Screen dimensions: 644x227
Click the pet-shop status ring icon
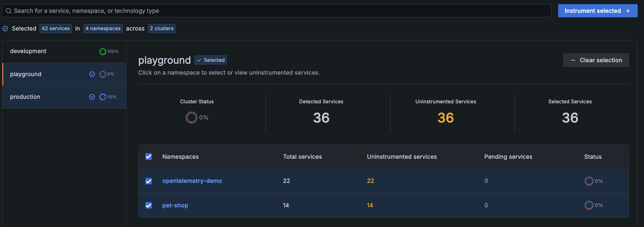[589, 205]
